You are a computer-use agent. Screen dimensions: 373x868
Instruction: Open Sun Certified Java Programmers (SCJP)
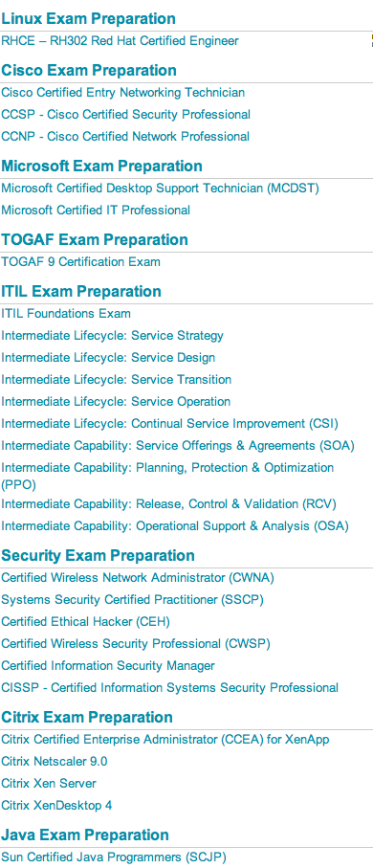(x=114, y=857)
